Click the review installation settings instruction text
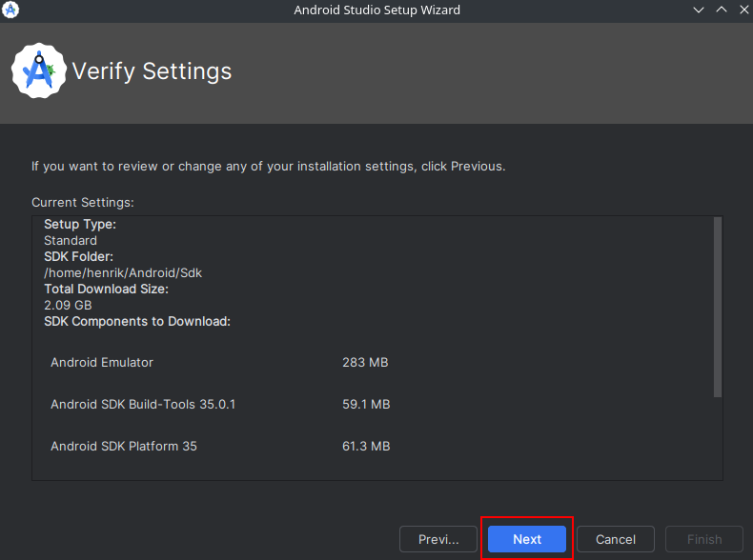The height and width of the screenshot is (560, 753). [x=269, y=166]
